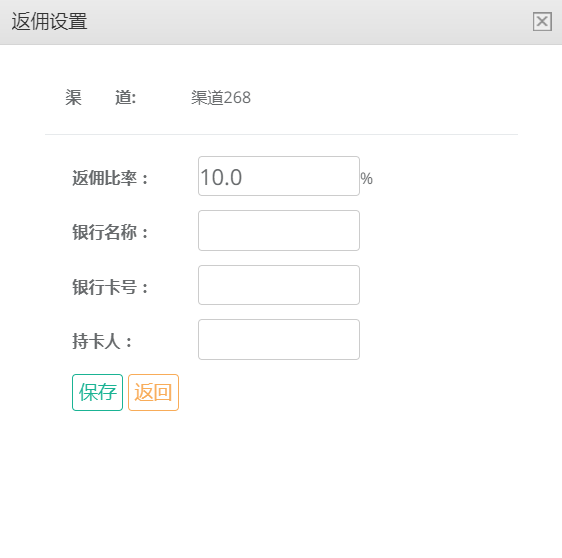Click the 保存 button
The height and width of the screenshot is (558, 562).
pyautogui.click(x=97, y=392)
